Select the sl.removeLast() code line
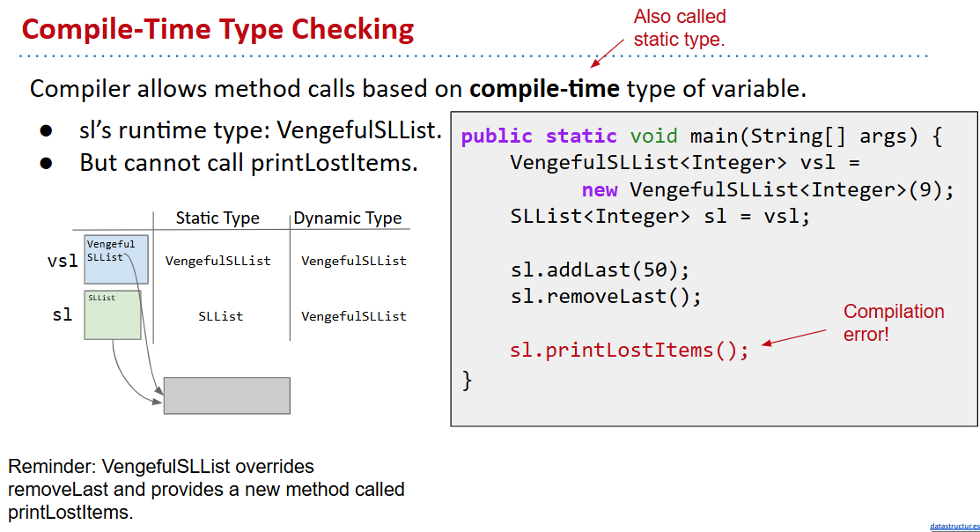Screen dimensions: 980x532 point(606,296)
